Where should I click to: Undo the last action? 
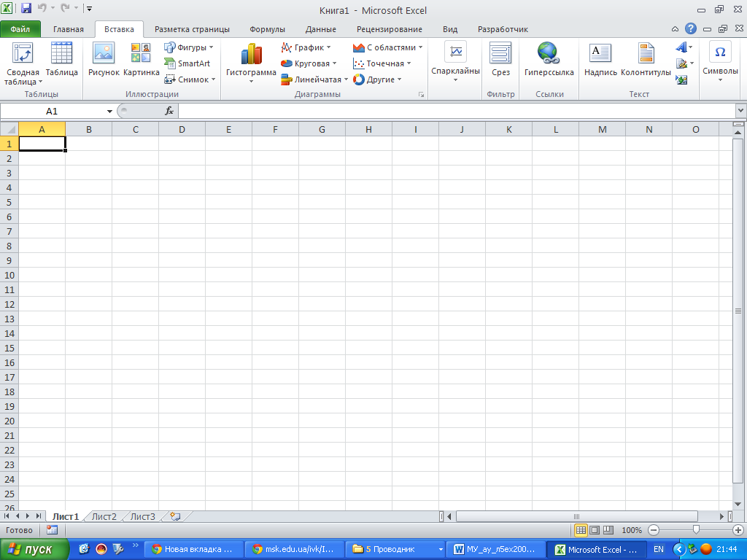pos(42,8)
